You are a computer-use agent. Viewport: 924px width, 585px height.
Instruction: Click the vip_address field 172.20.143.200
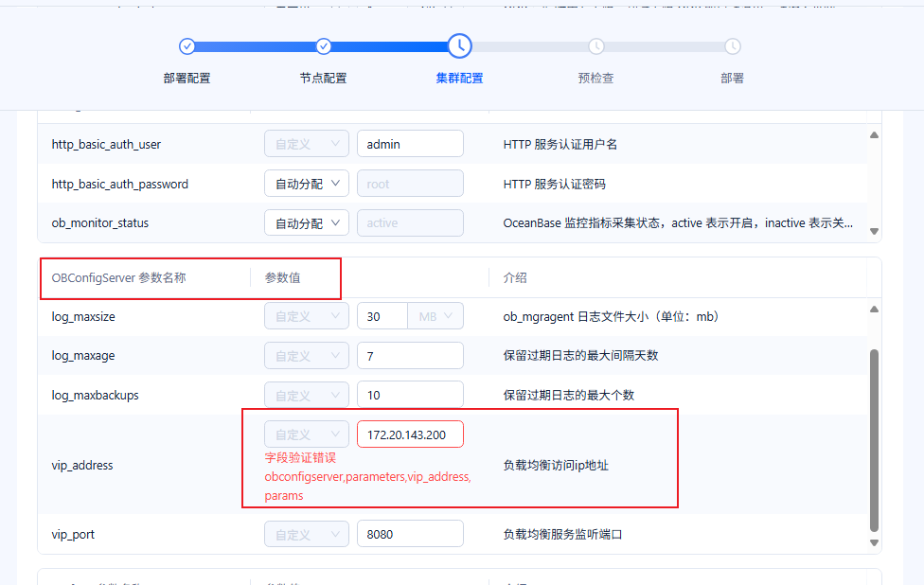click(x=410, y=434)
